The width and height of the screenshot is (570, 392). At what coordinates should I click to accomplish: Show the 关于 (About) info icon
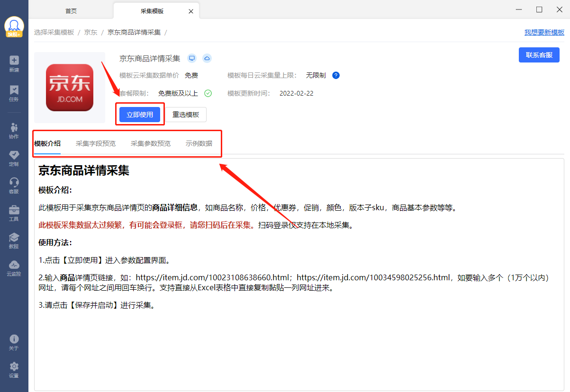[x=14, y=342]
